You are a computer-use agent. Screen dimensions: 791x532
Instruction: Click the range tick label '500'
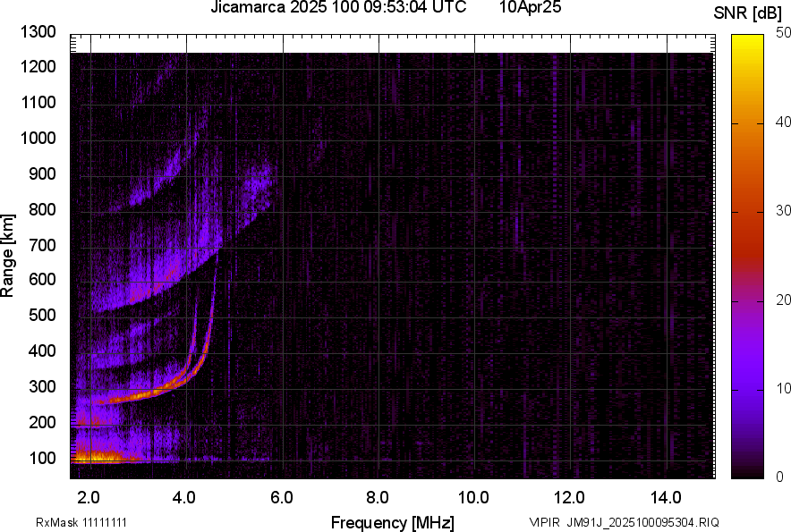42,315
